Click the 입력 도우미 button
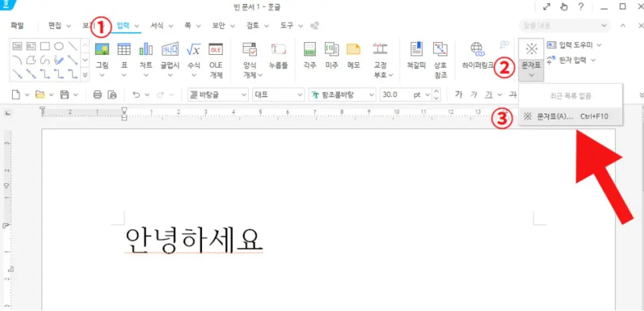This screenshot has height=311, width=644. tap(573, 45)
